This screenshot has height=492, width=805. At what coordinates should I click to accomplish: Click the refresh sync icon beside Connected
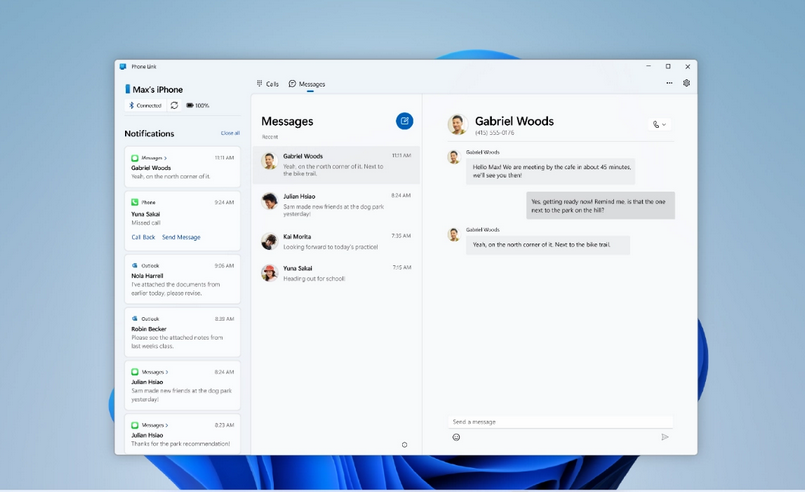coord(174,105)
